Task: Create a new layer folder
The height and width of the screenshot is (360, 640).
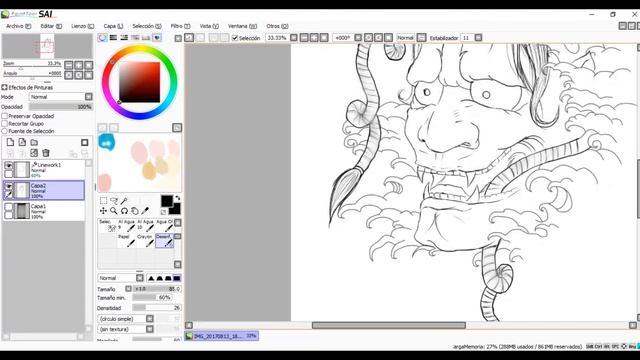Action: (34, 142)
